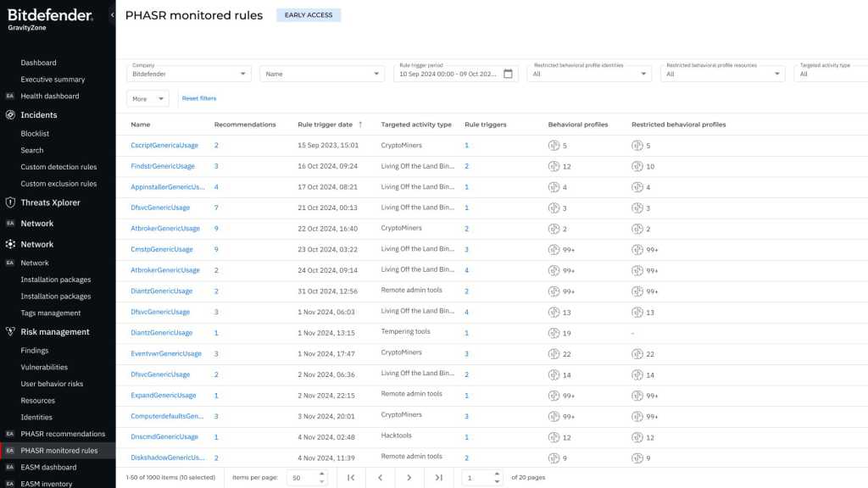The height and width of the screenshot is (488, 868).
Task: Click the Threats Xplorer shield icon
Action: [x=10, y=202]
